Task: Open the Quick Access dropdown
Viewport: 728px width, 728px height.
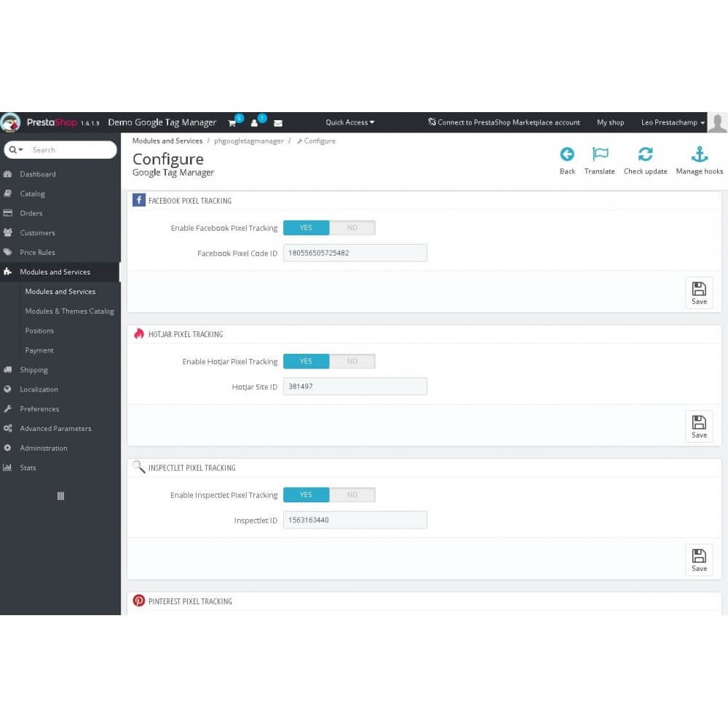Action: point(349,122)
